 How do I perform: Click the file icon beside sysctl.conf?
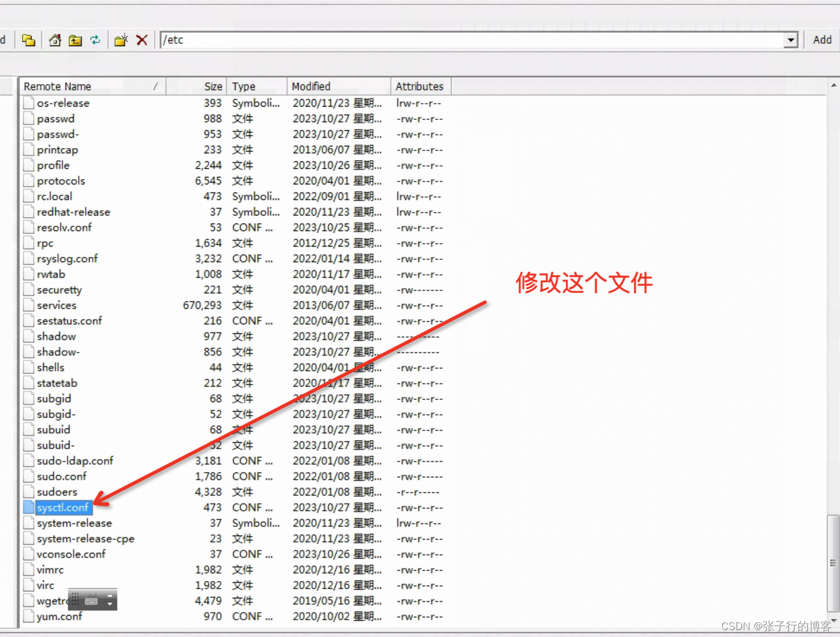click(28, 507)
